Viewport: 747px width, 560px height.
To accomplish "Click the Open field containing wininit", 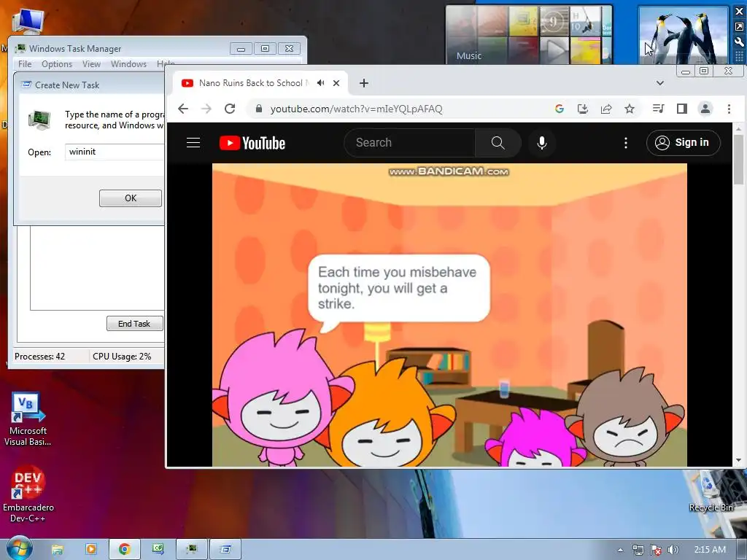I will [x=115, y=152].
